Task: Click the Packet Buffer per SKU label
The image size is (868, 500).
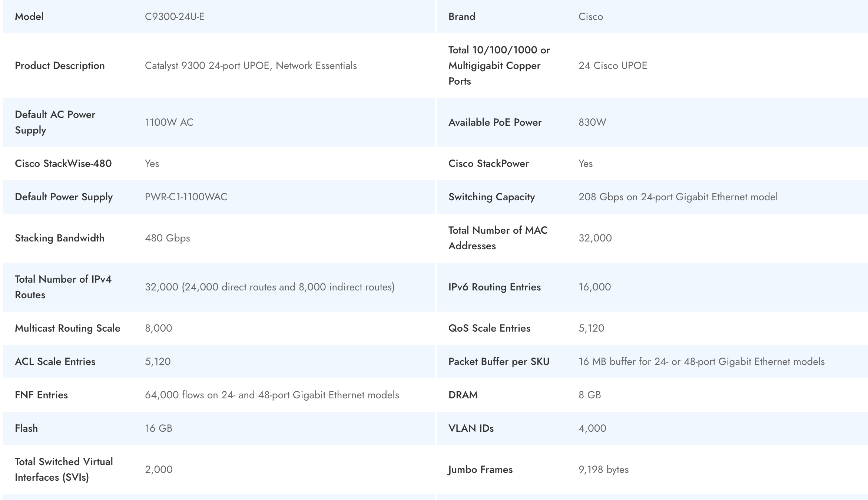Action: click(x=498, y=362)
